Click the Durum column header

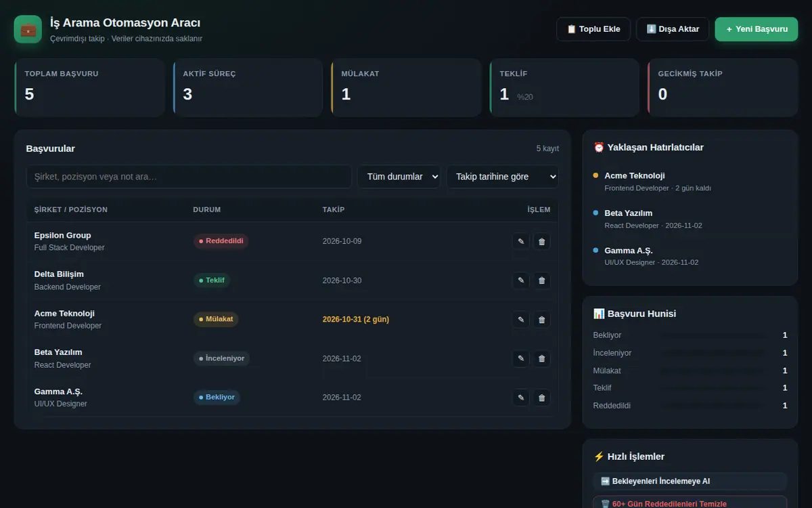click(207, 210)
